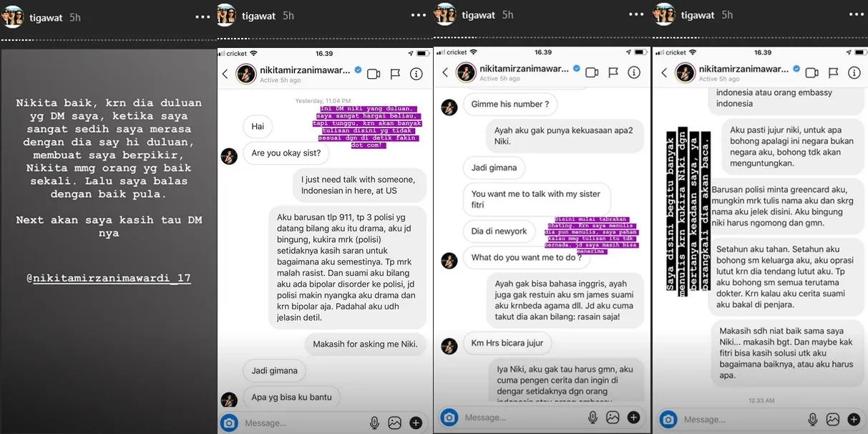Tap microphone icon in second panel message bar
The image size is (868, 434).
coord(374,423)
